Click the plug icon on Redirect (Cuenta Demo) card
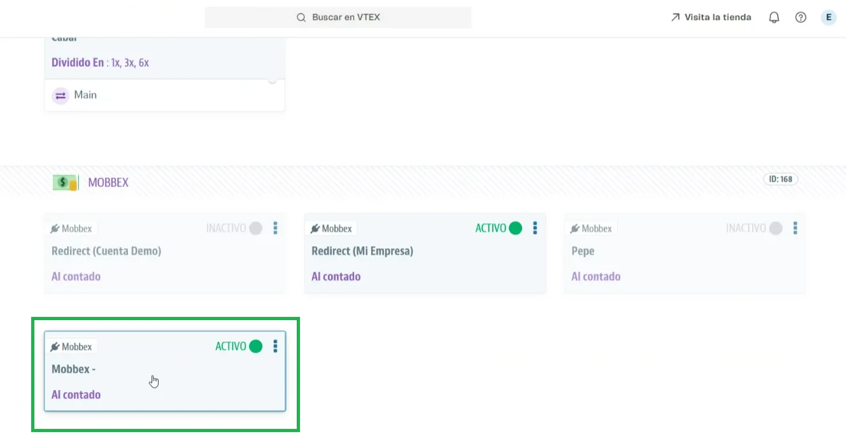Image resolution: width=868 pixels, height=441 pixels. point(55,229)
